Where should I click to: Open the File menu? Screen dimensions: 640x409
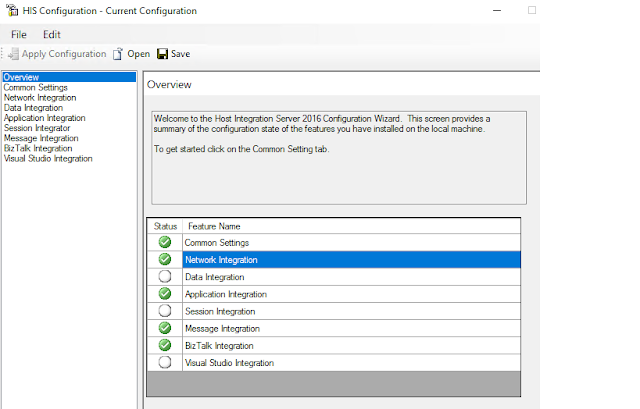click(19, 35)
